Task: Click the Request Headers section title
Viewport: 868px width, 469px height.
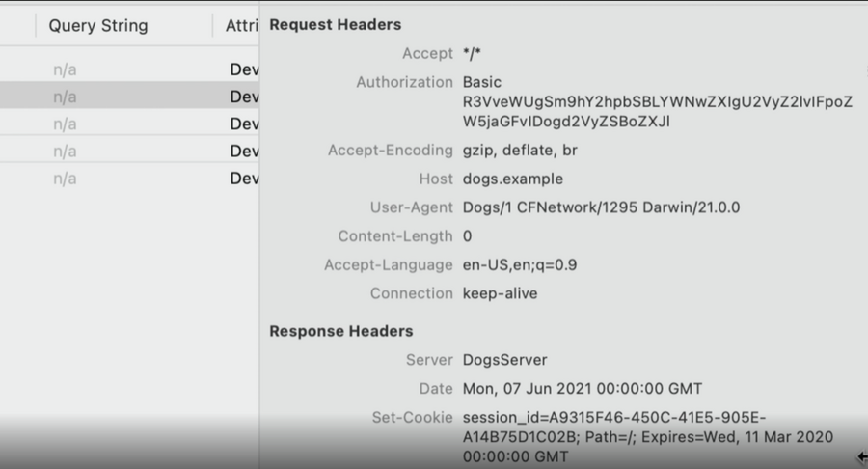Action: coord(335,24)
